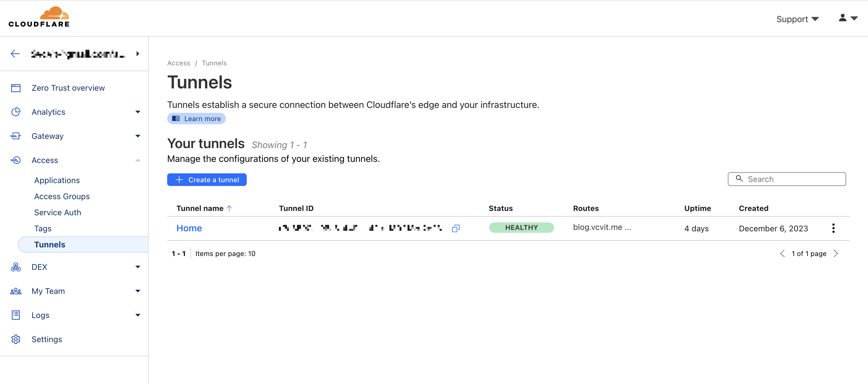Focus the tunnel Search field

787,179
